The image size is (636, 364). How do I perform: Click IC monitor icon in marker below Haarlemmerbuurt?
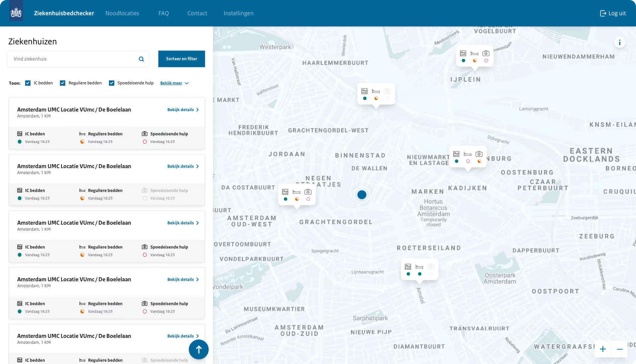click(364, 91)
